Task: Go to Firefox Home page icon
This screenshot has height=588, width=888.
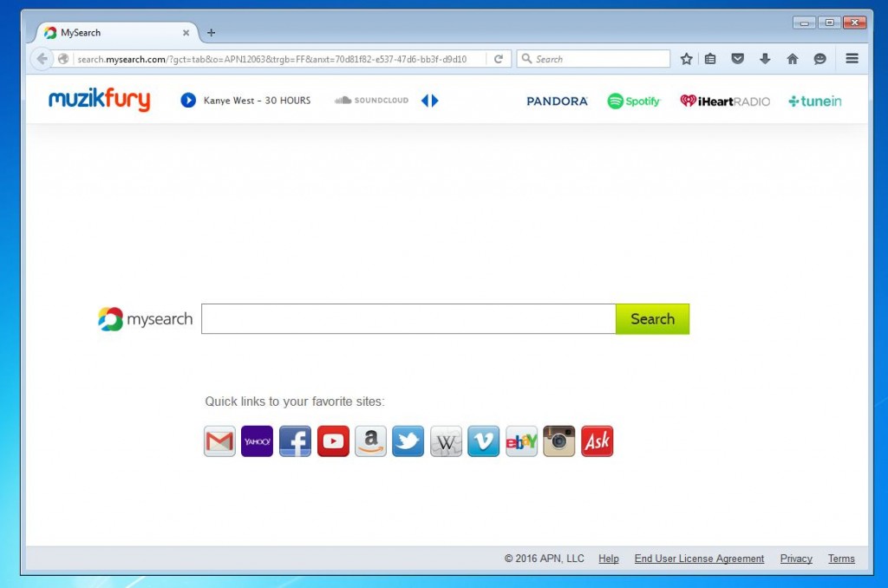Action: pyautogui.click(x=793, y=59)
